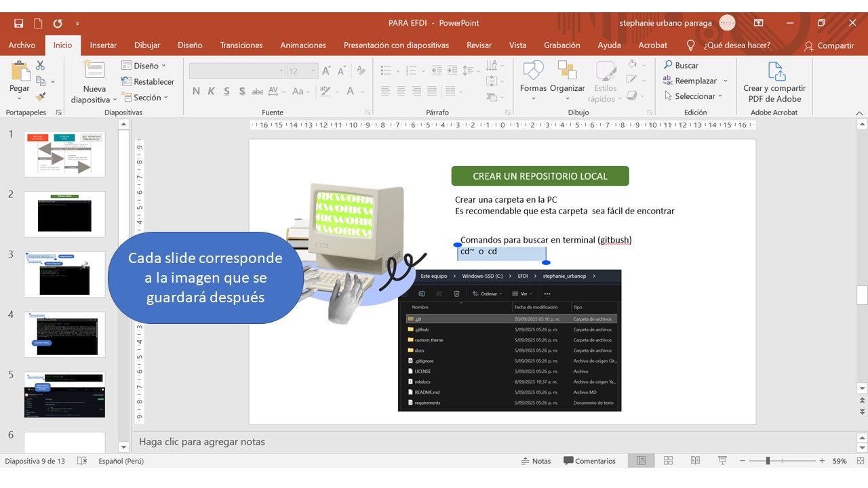Click the Cut scissors icon
This screenshot has height=488, width=868.
click(x=41, y=66)
